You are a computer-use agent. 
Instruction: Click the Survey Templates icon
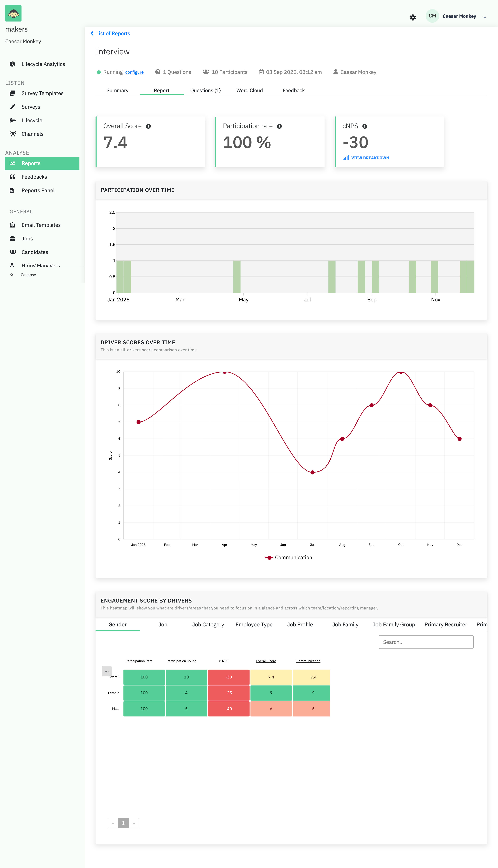pos(12,93)
